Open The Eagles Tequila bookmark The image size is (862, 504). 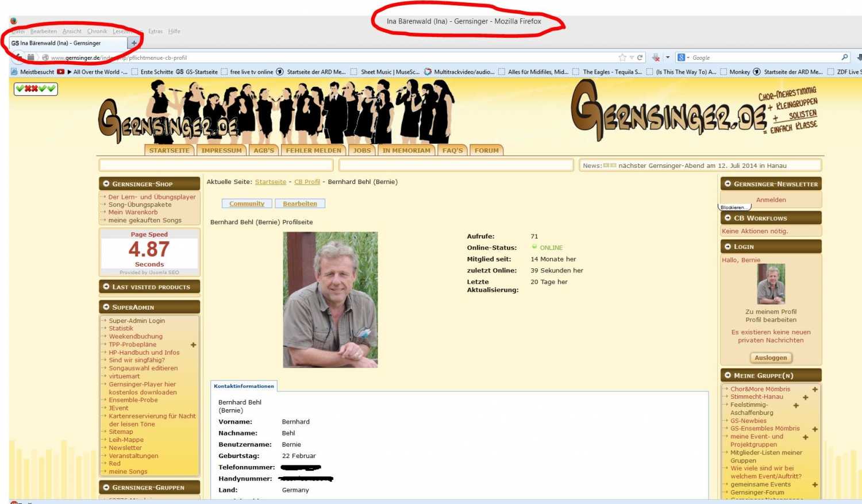[x=607, y=72]
